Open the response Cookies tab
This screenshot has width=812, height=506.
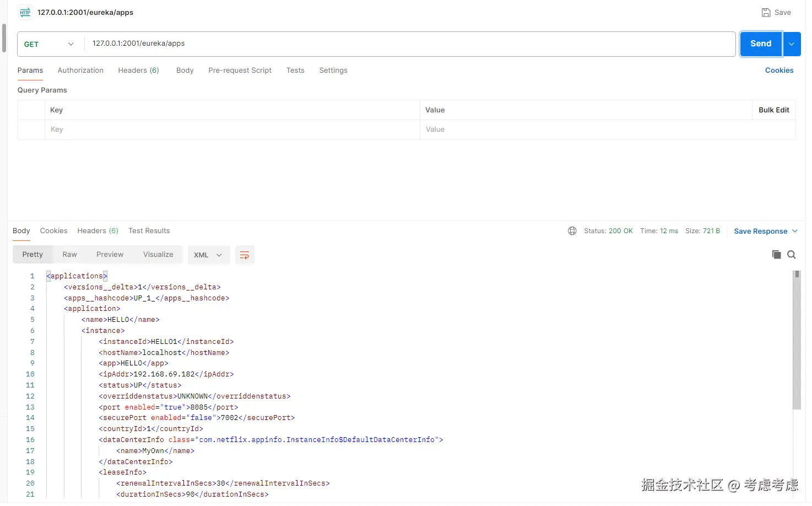tap(53, 231)
